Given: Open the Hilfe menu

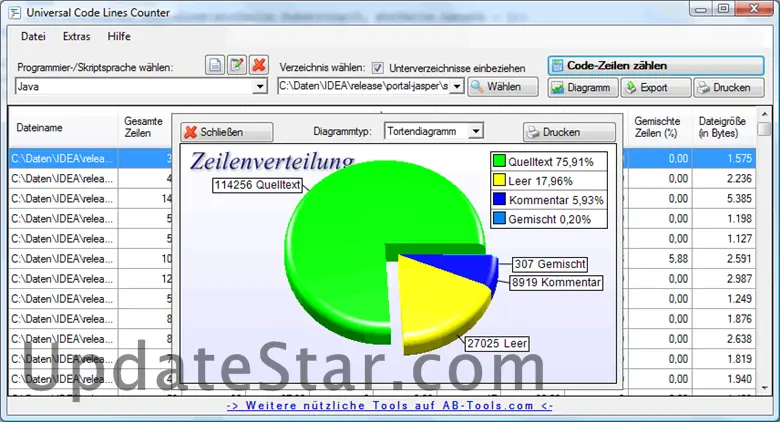Looking at the screenshot, I should 119,36.
